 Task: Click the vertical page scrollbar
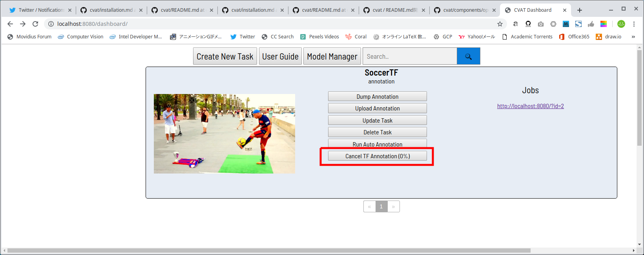[x=640, y=98]
